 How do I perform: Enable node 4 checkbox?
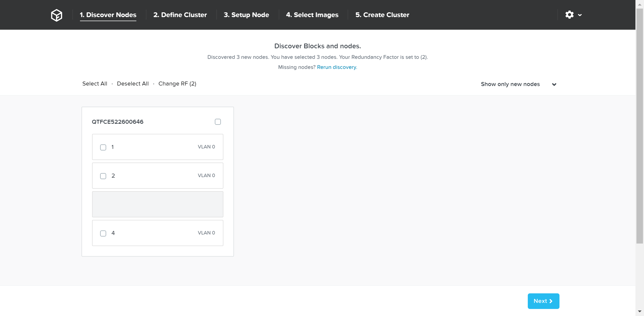pos(103,233)
